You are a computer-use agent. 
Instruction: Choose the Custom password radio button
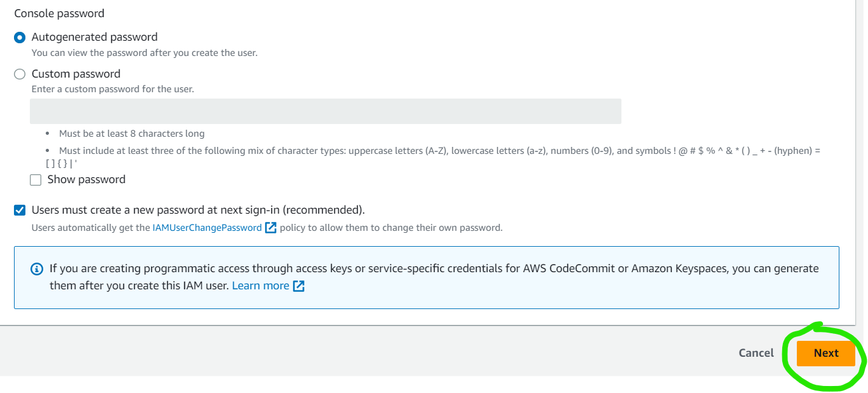(20, 74)
